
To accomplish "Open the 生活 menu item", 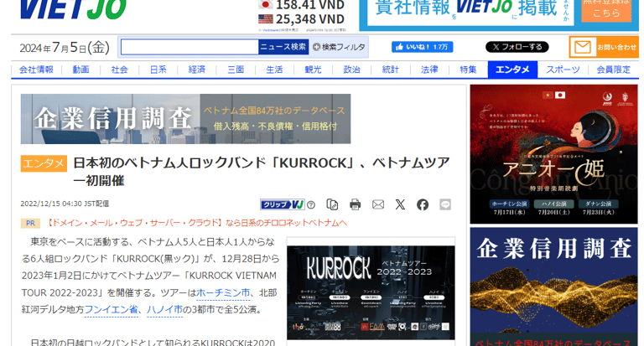I will point(274,70).
